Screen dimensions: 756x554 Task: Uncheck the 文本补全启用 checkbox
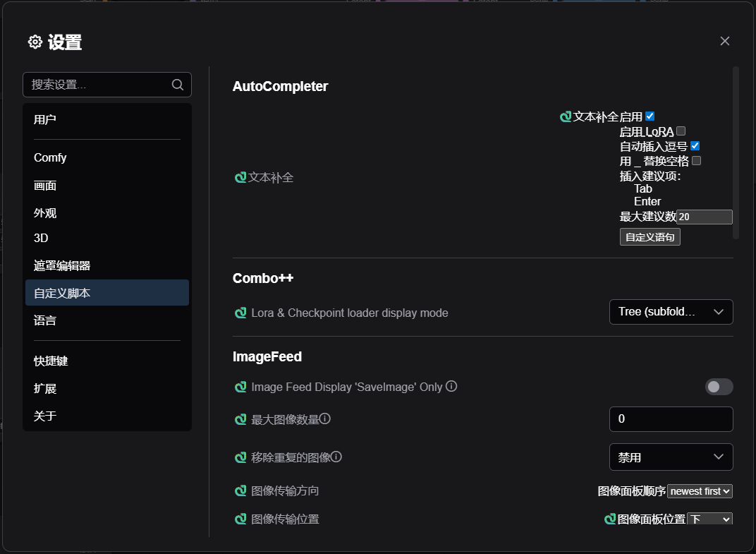click(x=650, y=116)
